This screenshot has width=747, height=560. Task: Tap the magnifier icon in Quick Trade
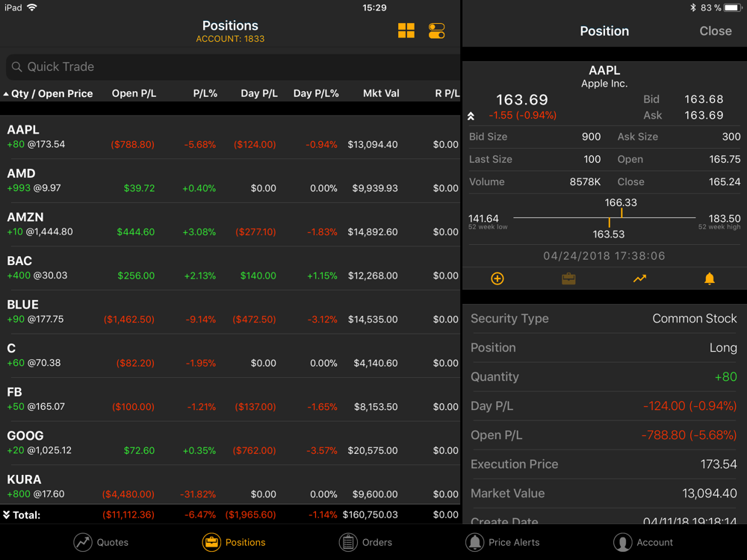16,66
